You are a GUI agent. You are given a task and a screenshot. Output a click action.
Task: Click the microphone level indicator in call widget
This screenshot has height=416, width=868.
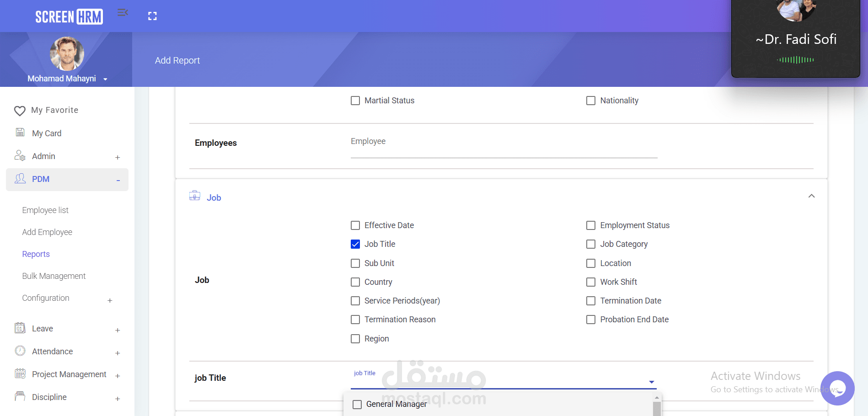point(796,59)
